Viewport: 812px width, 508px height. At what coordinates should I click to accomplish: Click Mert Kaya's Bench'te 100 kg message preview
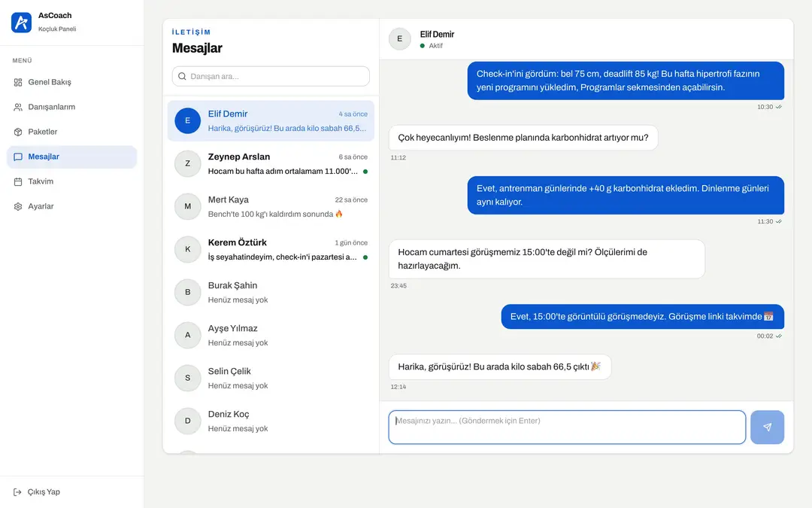click(x=275, y=214)
